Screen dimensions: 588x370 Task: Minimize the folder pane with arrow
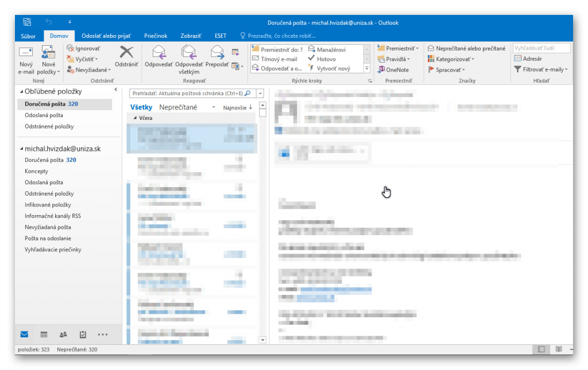pos(116,89)
